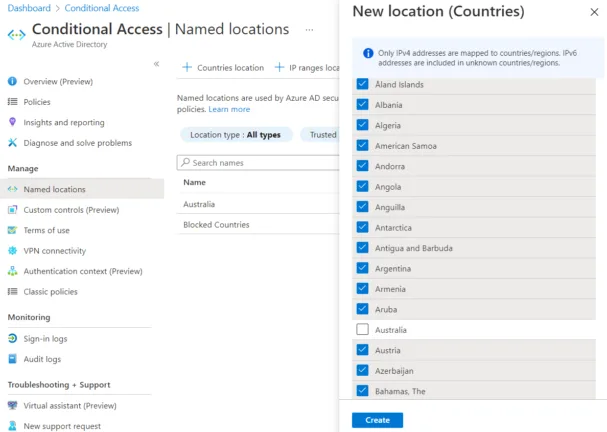
Task: Select VPN connectivity menu item
Action: point(55,251)
